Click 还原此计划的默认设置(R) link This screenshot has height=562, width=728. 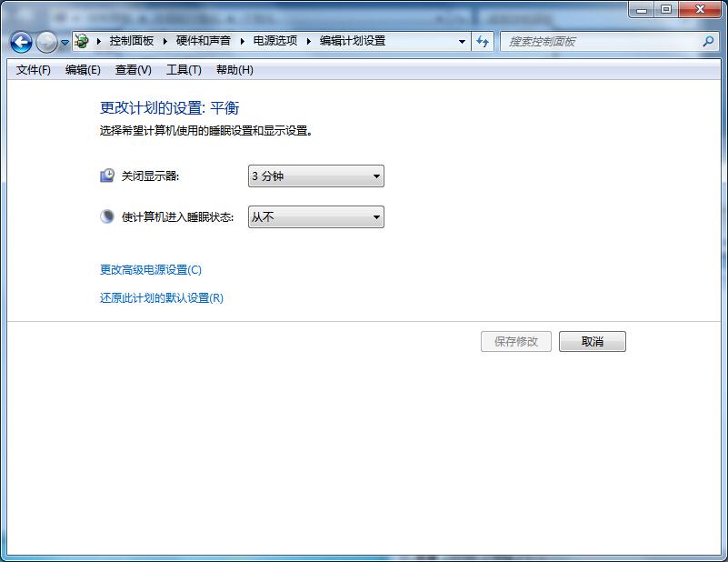[161, 298]
